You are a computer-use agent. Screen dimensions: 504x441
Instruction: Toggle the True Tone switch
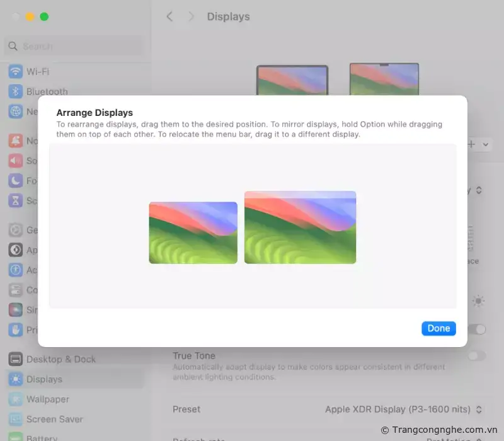(477, 356)
